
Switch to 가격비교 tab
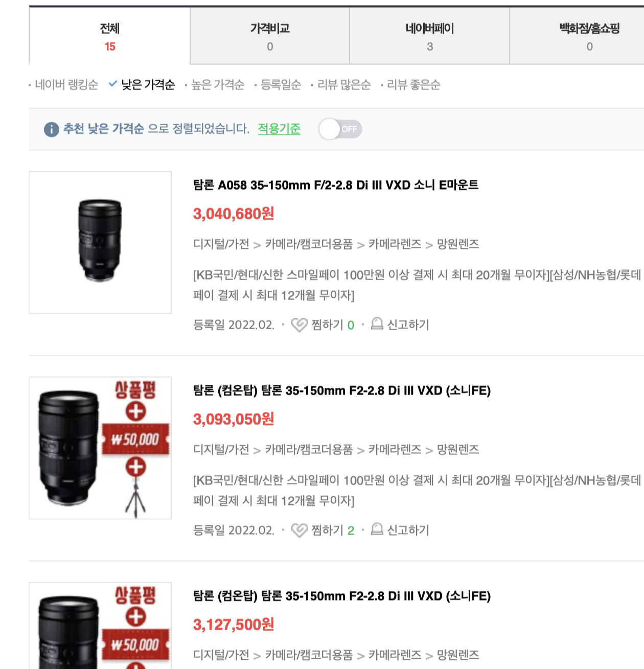click(x=270, y=36)
